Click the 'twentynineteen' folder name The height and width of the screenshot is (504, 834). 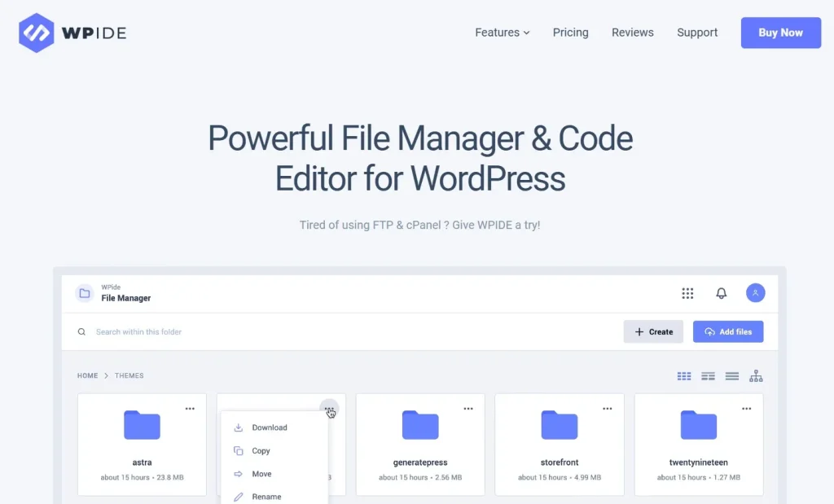click(699, 462)
